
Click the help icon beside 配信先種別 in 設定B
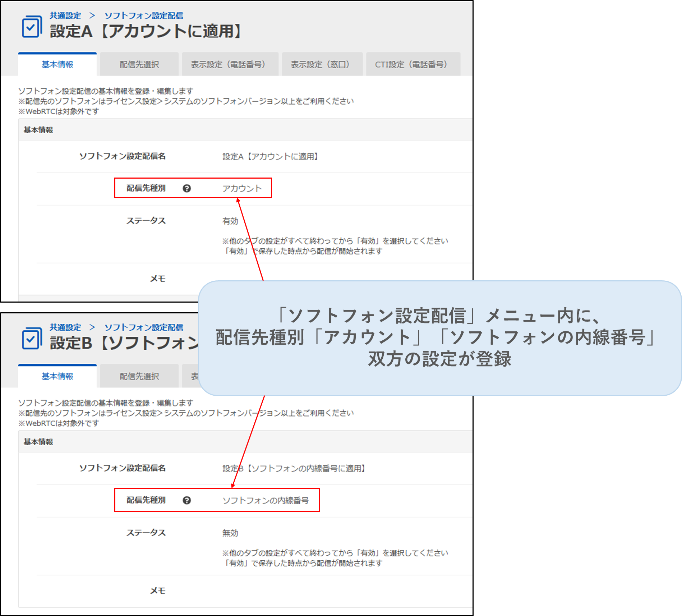tap(187, 500)
